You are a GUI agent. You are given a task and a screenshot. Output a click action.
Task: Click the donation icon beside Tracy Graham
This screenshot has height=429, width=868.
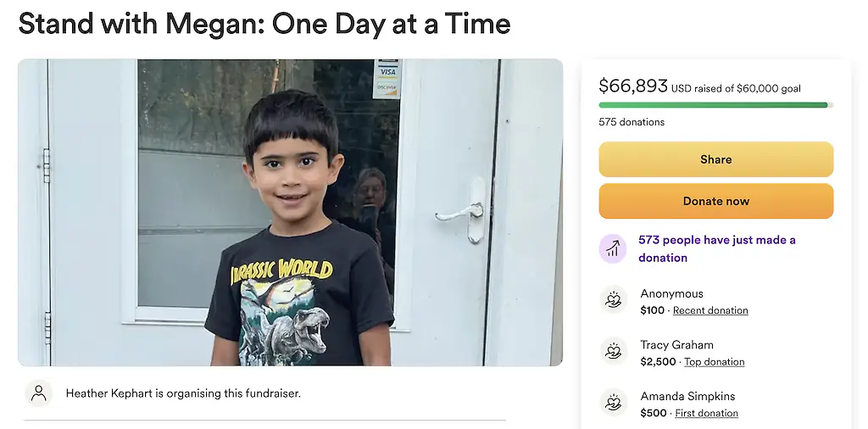point(613,353)
